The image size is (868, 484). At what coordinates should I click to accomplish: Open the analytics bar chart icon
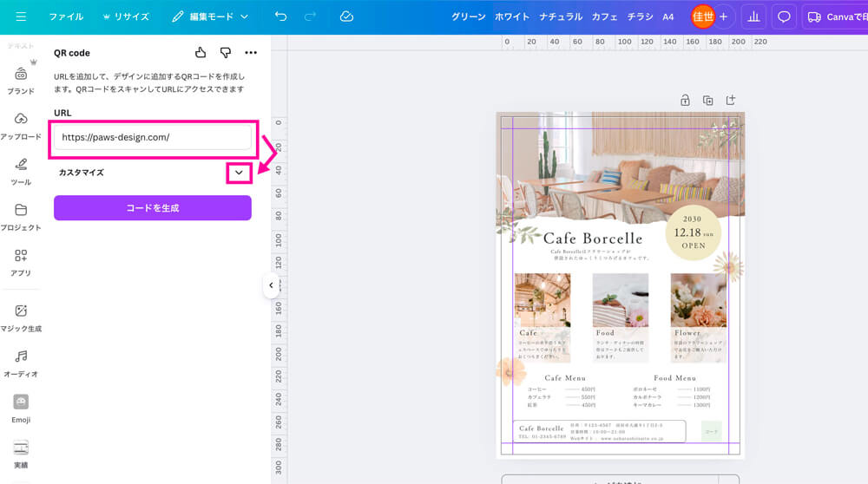point(753,16)
